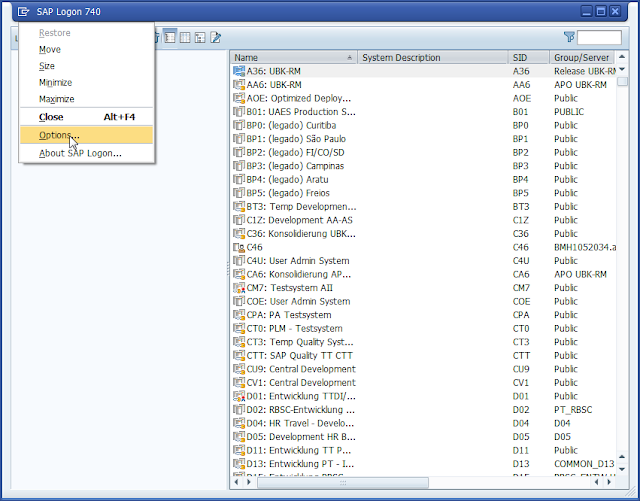Click the filter text input box
This screenshot has width=640, height=501.
[599, 38]
